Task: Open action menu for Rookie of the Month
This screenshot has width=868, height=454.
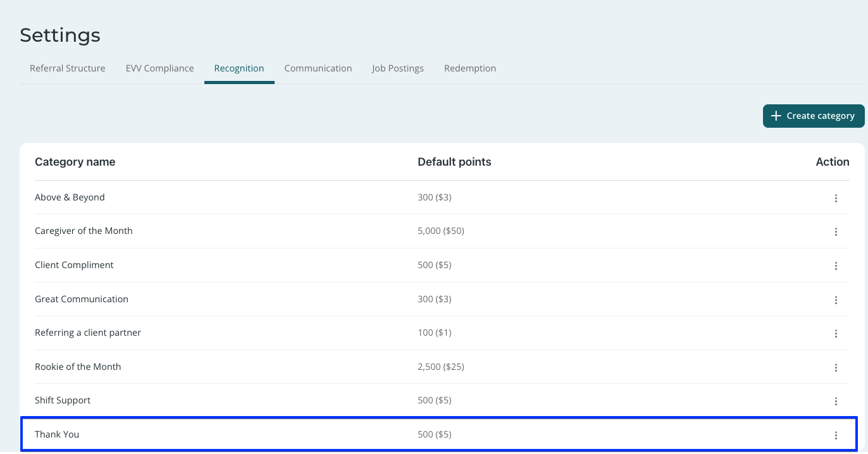Action: [836, 367]
